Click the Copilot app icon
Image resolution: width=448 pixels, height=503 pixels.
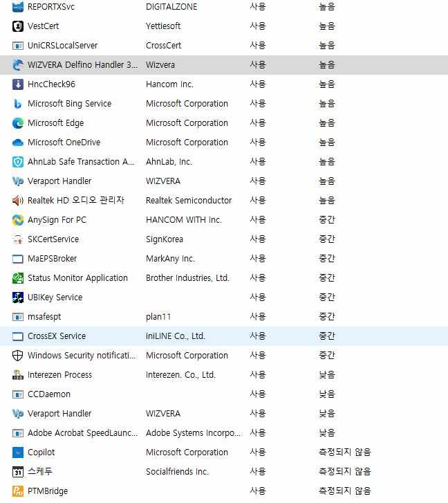[x=18, y=452]
